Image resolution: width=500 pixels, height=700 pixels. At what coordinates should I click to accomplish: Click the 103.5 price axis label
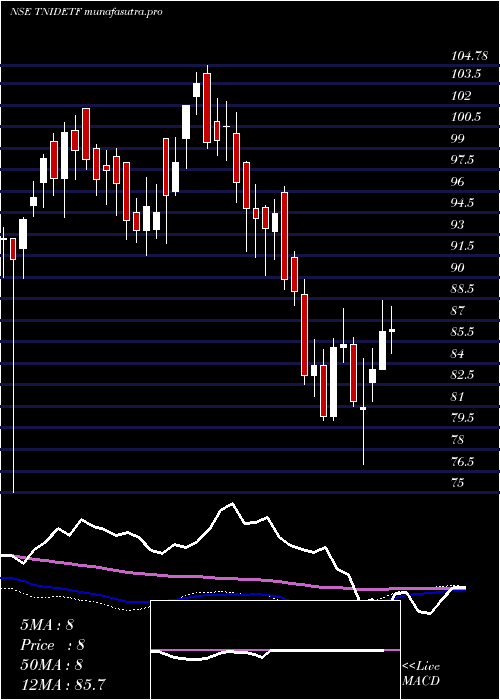coord(466,74)
